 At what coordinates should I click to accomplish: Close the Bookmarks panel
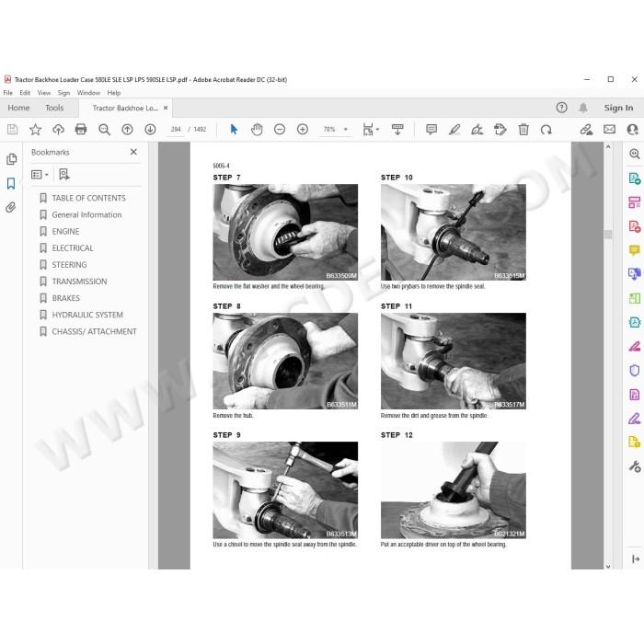133,152
